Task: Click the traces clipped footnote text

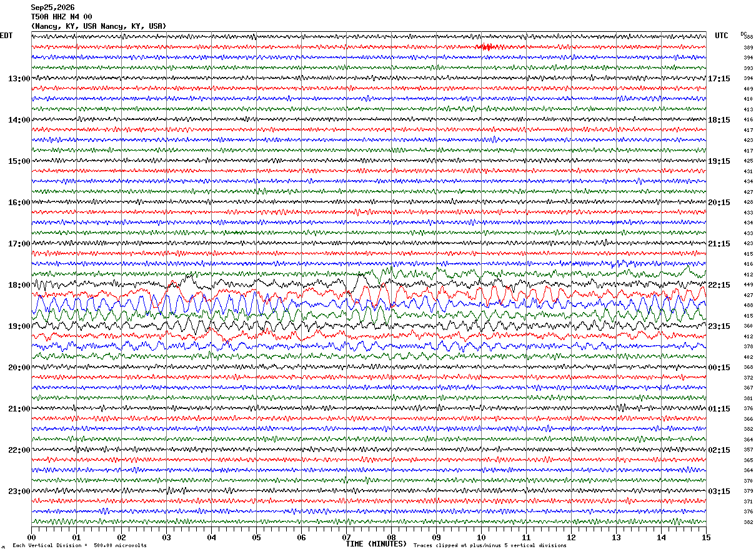Action: pos(490,545)
